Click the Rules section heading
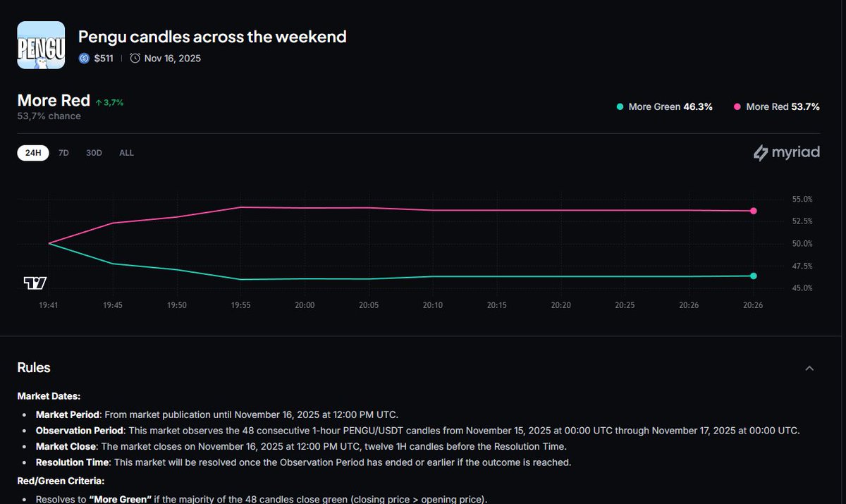 coord(34,368)
